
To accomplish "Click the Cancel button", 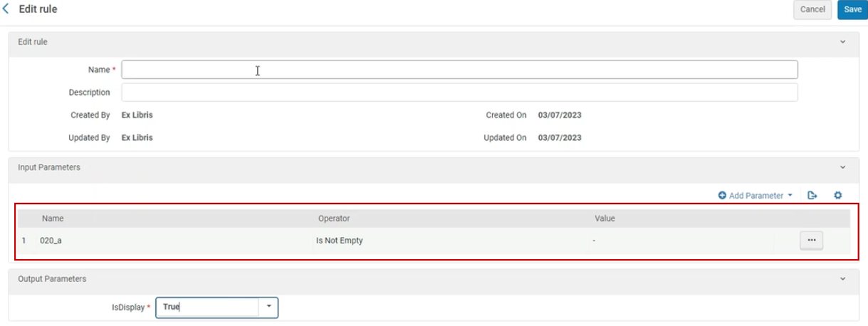I will 812,9.
